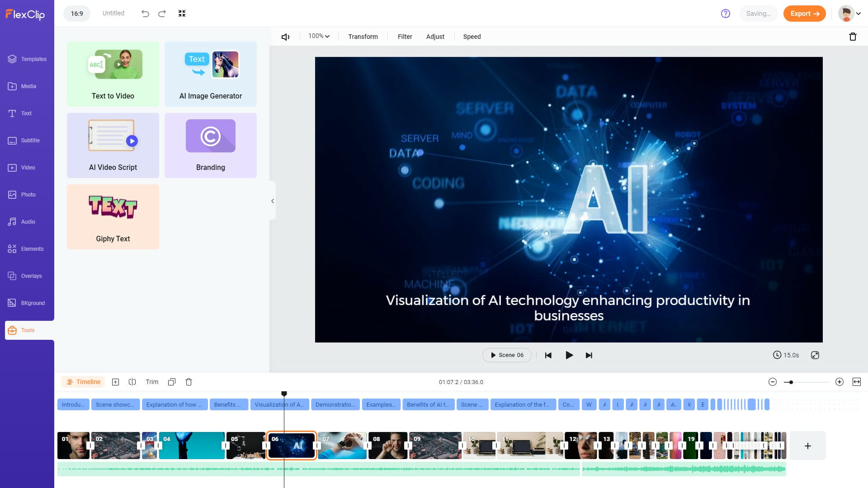
Task: Delete the selected scene from the timeline
Action: [189, 382]
